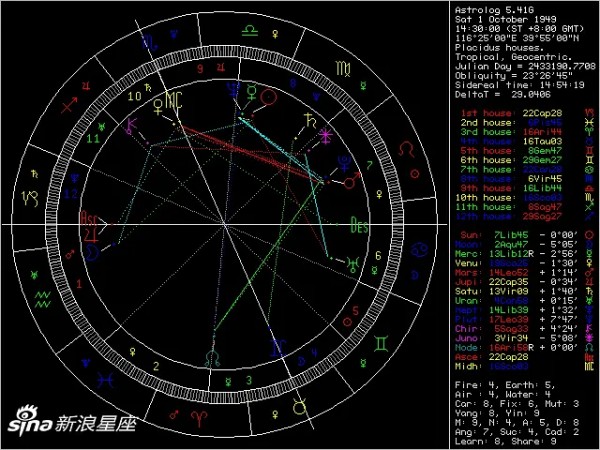600x450 pixels.
Task: Click the 'Juno: 3Vir34' row
Action: point(524,338)
